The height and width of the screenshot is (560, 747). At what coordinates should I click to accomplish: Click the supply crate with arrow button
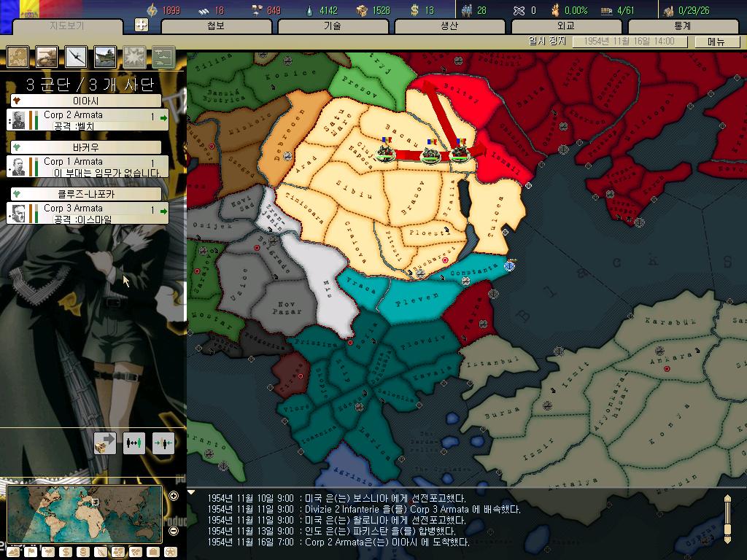coord(105,443)
